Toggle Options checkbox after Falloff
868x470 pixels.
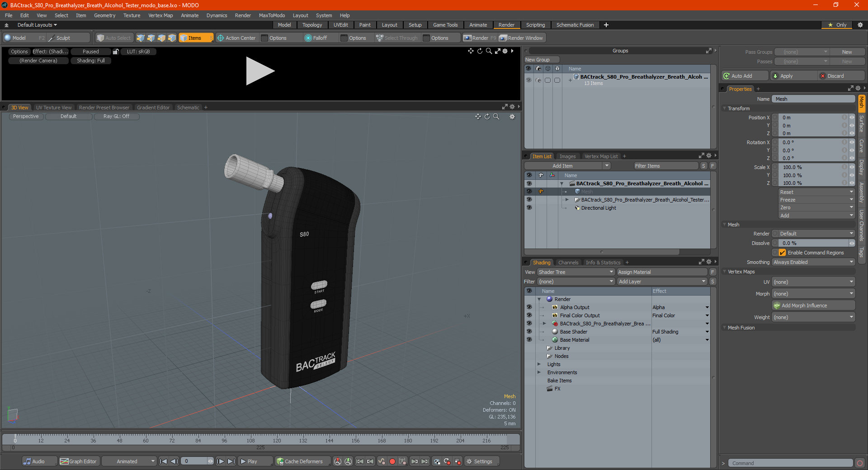[x=344, y=38]
